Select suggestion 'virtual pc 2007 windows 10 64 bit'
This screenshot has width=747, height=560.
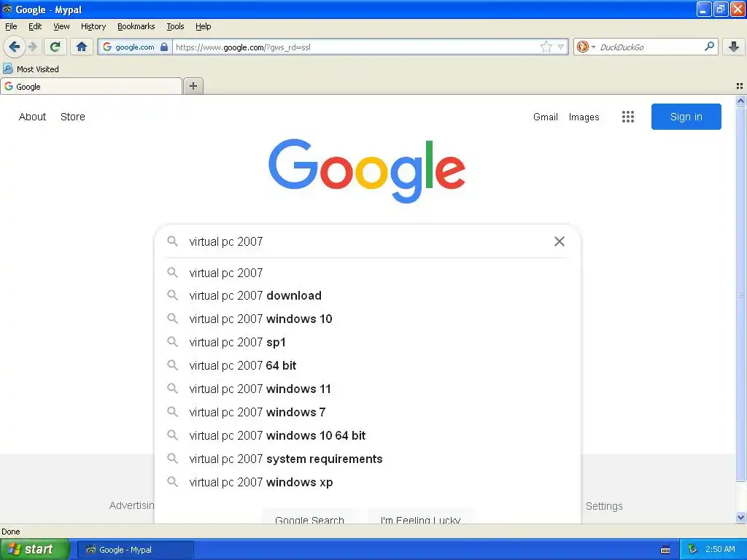click(367, 436)
